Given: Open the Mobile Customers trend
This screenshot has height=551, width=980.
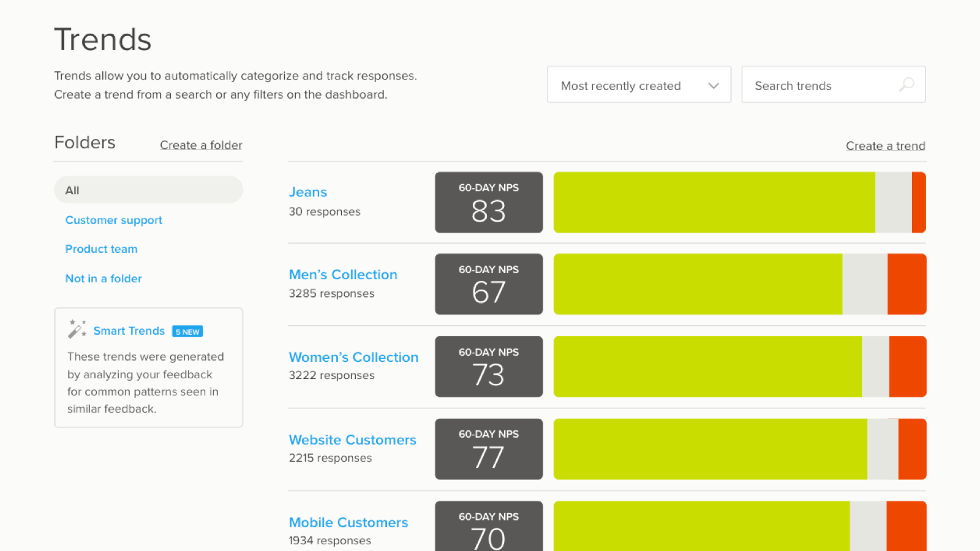Looking at the screenshot, I should (349, 522).
